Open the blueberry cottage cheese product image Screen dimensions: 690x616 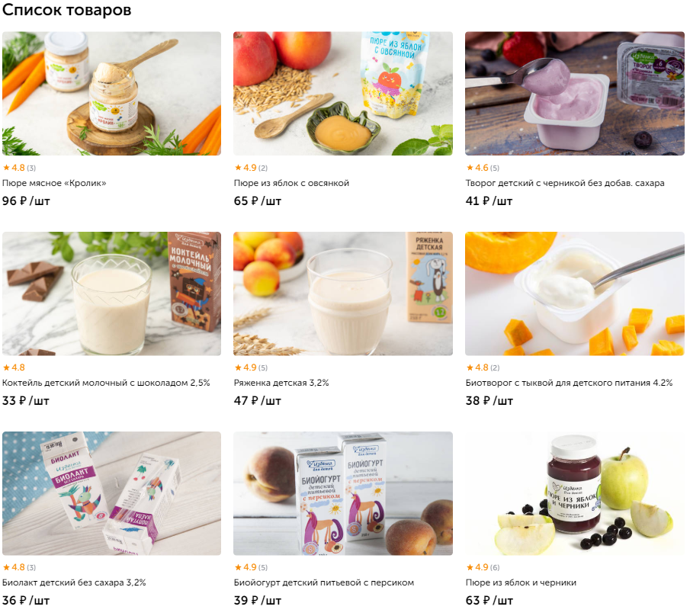click(575, 93)
